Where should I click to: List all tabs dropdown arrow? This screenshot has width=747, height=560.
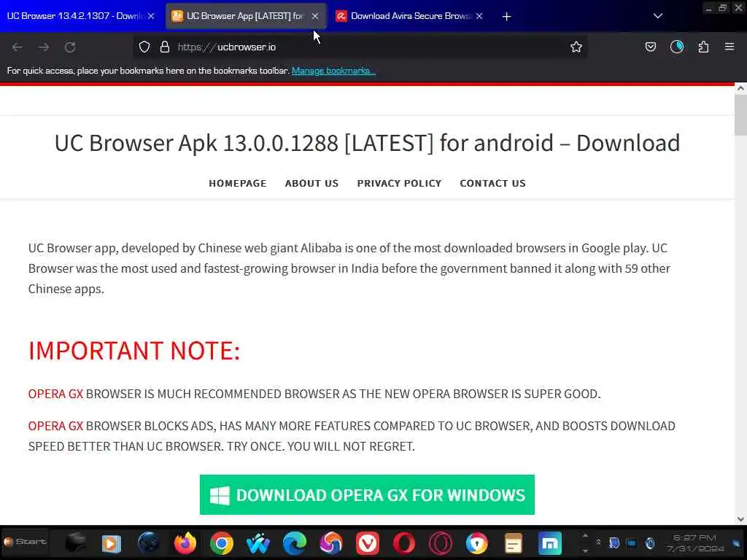(658, 16)
